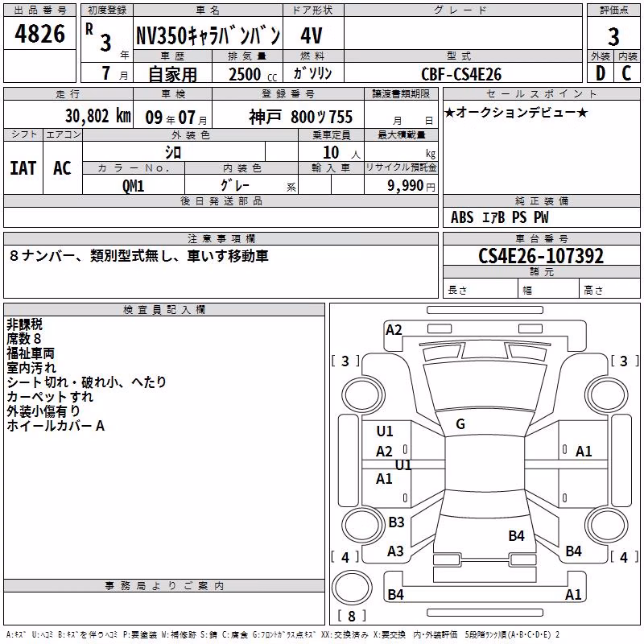This screenshot has height=644, width=644.
Task: Click the model code CBF-CS4E26
Action: pos(461,74)
